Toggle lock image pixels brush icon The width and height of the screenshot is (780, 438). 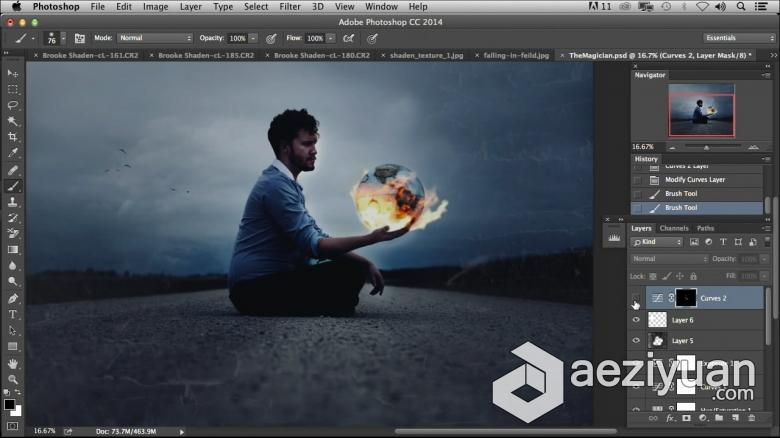666,276
